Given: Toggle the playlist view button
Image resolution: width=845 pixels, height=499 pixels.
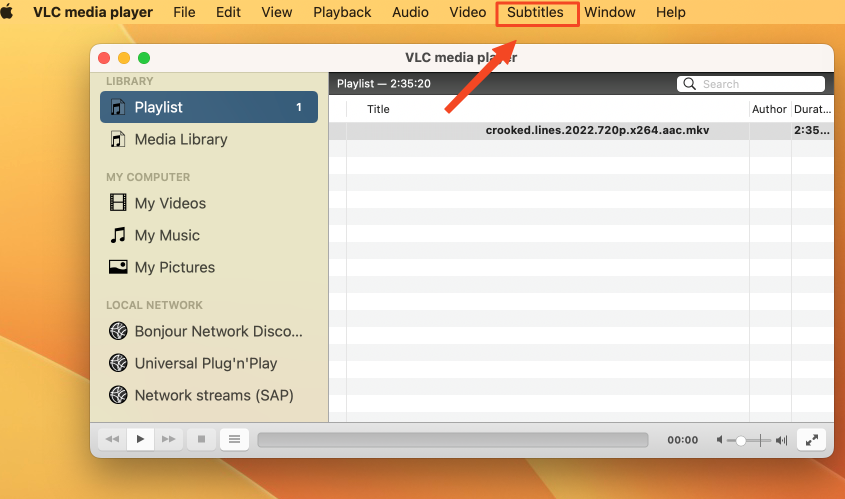Looking at the screenshot, I should click(x=234, y=439).
